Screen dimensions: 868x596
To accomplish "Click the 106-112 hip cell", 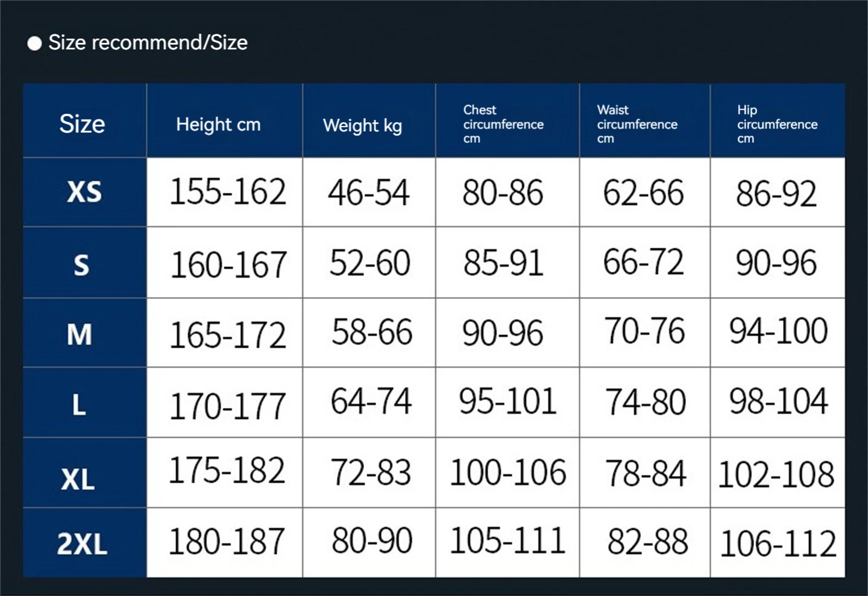I will (778, 544).
